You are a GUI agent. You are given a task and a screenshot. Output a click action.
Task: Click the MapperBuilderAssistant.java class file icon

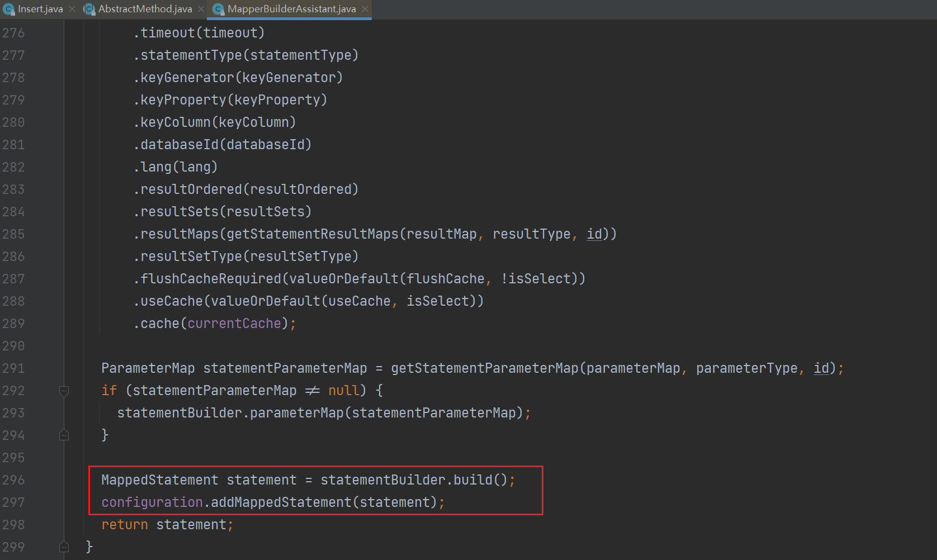pos(218,9)
